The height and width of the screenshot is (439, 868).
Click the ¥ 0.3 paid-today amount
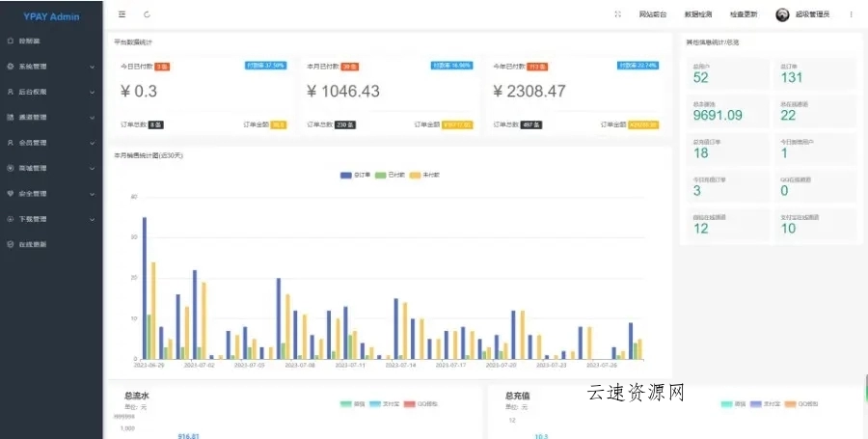pos(138,92)
